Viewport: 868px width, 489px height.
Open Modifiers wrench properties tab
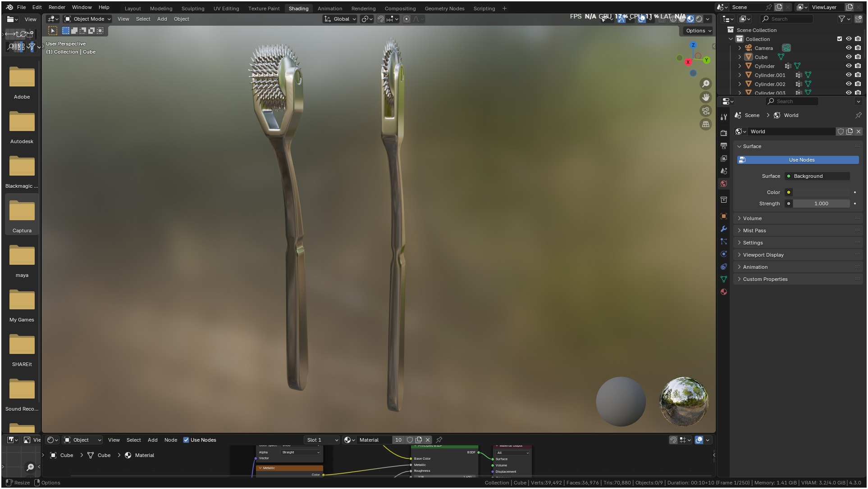[x=724, y=229]
